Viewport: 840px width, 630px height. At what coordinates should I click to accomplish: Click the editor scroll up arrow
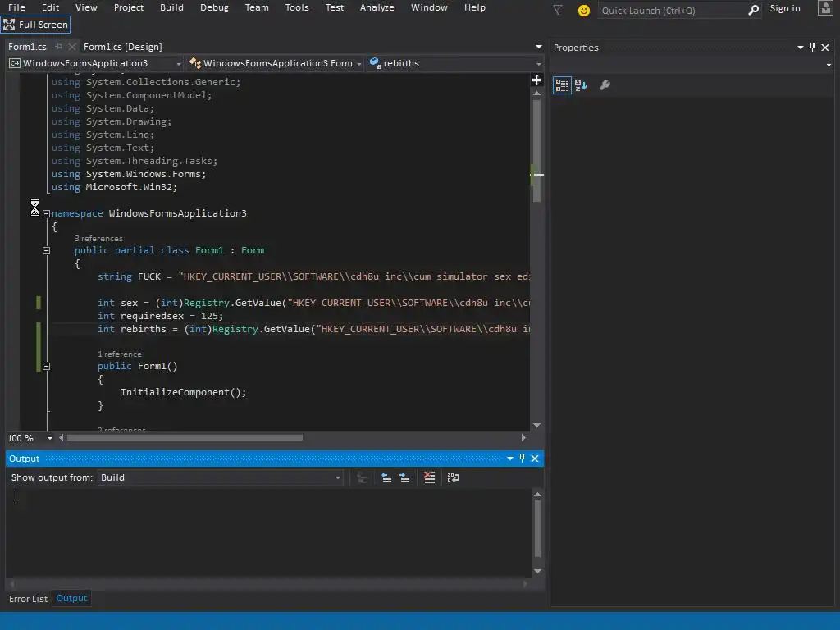tap(536, 94)
